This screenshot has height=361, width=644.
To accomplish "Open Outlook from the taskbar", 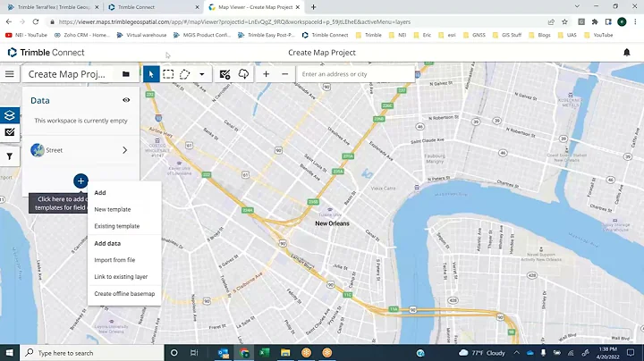I will point(224,353).
